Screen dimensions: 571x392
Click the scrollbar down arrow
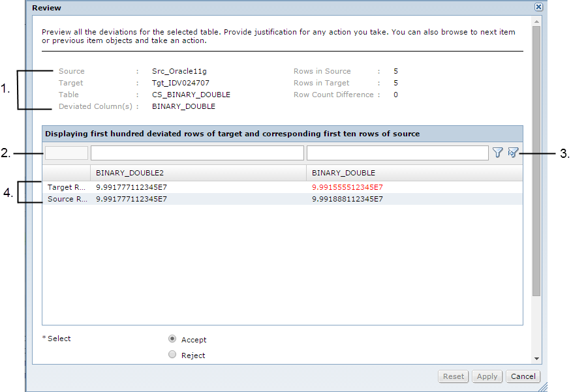(x=536, y=359)
